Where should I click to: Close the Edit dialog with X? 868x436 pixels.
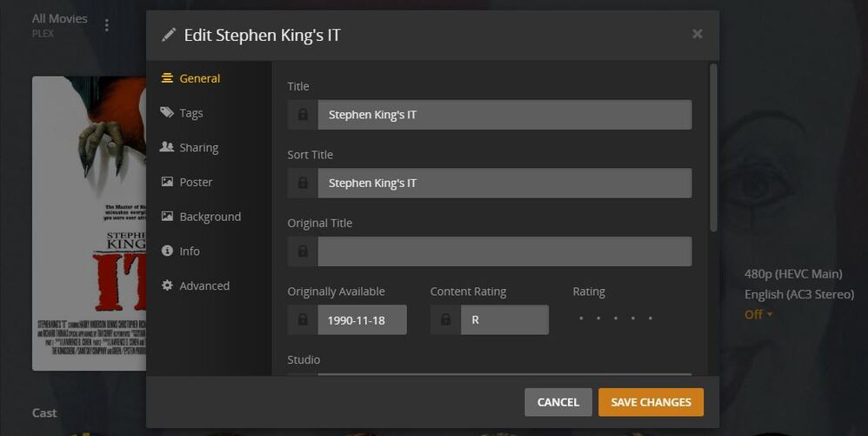698,34
